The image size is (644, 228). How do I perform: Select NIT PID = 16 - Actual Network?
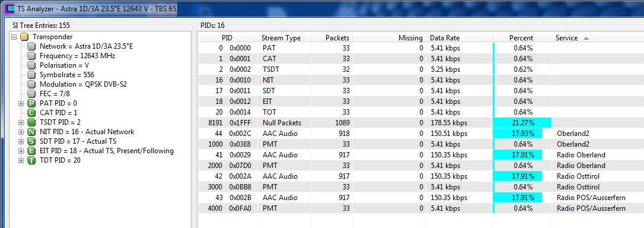(x=87, y=132)
